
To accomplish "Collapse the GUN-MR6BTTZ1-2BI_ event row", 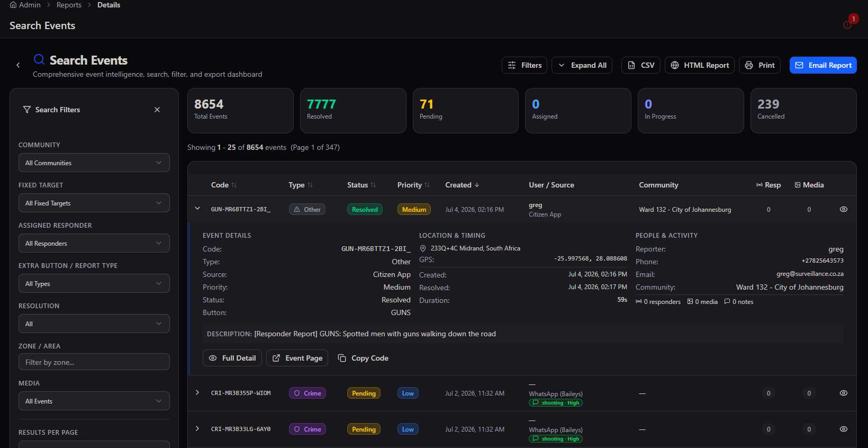I will (x=197, y=209).
